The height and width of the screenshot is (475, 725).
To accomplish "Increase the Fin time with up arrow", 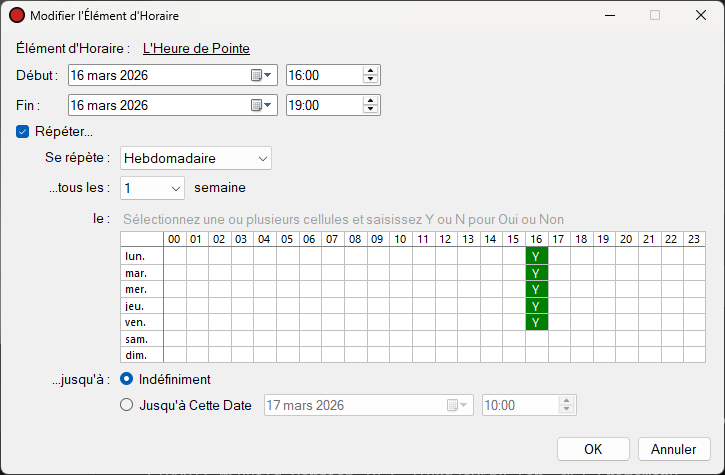I will [x=370, y=101].
